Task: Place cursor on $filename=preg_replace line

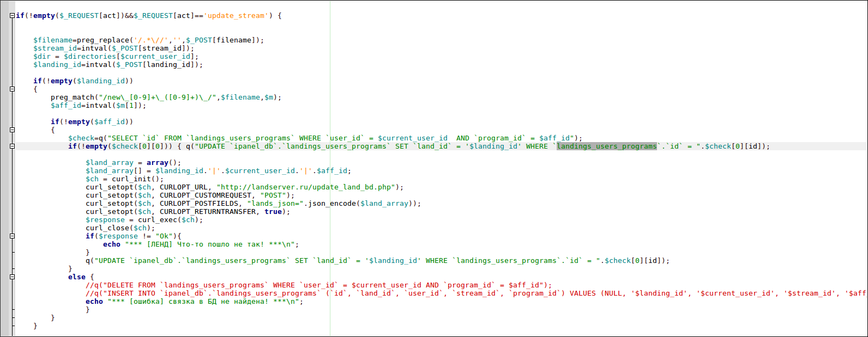Action: pos(148,40)
